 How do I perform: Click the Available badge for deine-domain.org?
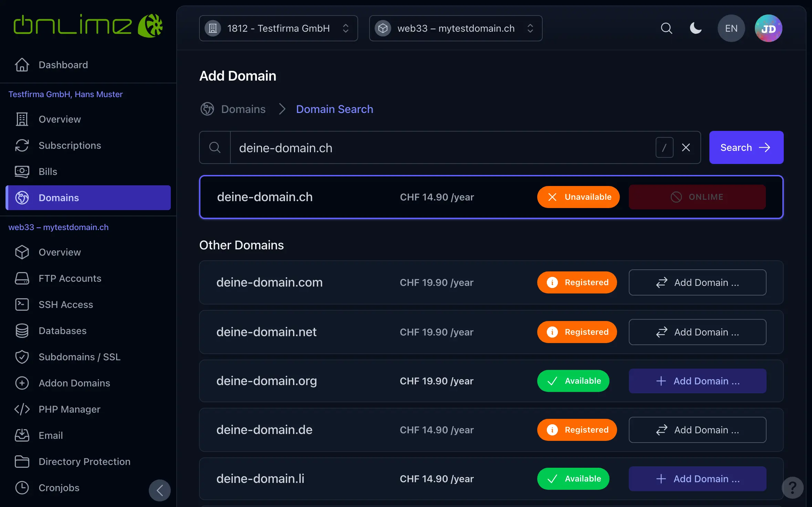[573, 381]
